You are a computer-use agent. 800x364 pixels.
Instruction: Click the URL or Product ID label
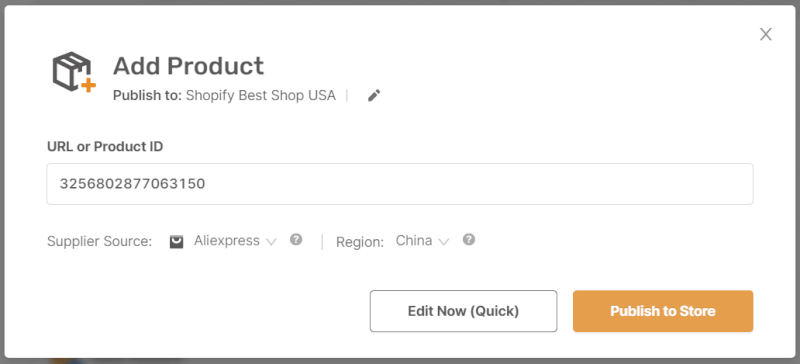[x=105, y=147]
